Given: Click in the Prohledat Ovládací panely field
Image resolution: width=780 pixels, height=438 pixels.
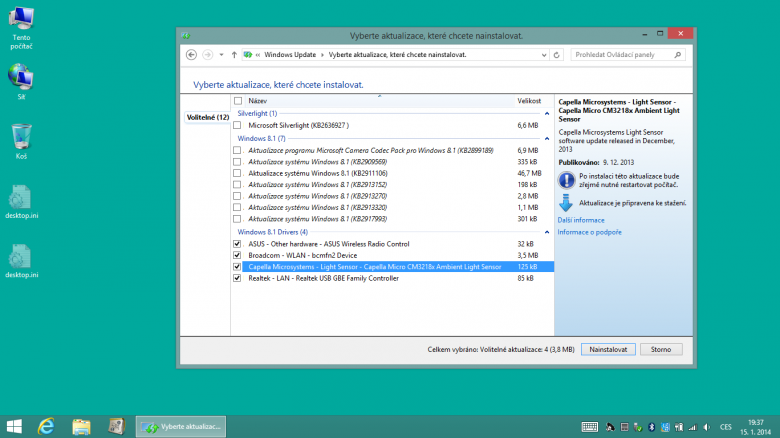Looking at the screenshot, I should tap(621, 55).
